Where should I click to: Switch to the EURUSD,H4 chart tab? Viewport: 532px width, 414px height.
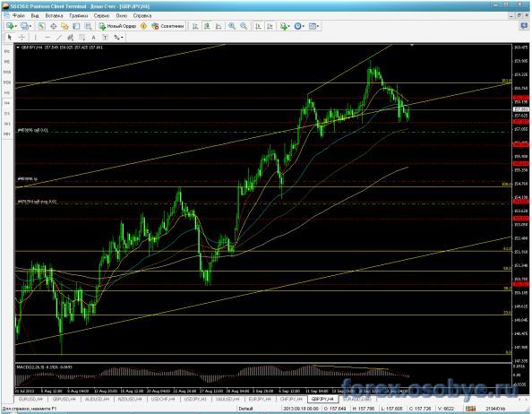30,400
